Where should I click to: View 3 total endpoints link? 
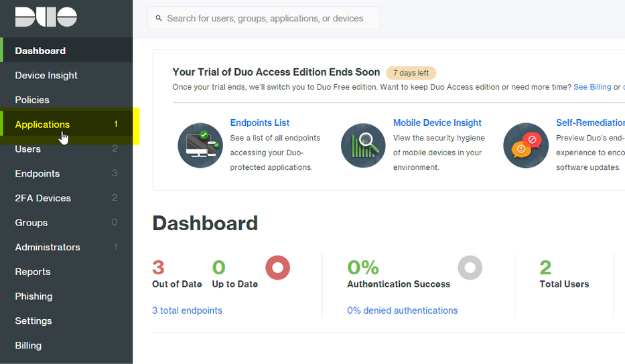point(187,310)
